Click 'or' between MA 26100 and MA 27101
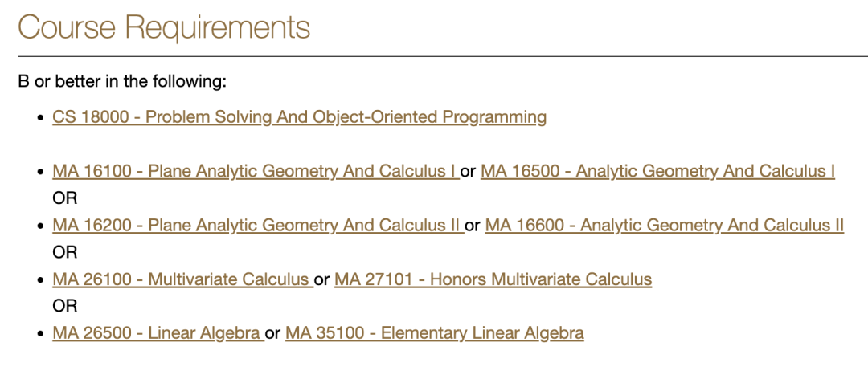The image size is (868, 371). point(322,279)
